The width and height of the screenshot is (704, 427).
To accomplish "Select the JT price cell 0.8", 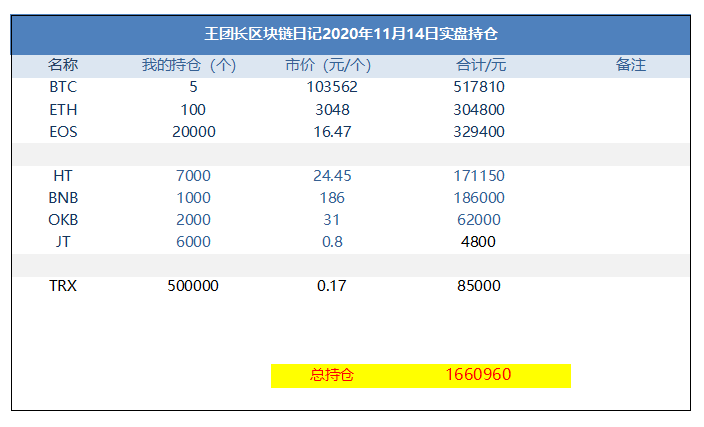I will 332,241.
